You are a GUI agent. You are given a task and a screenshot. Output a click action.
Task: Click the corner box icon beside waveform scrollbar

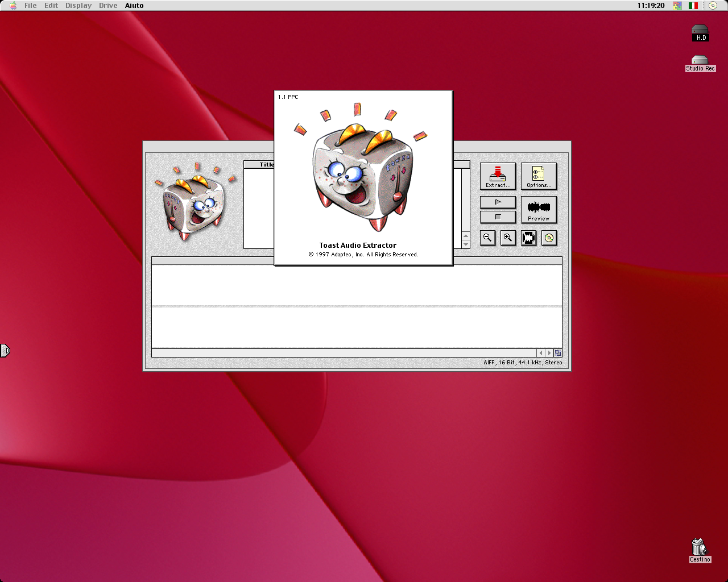tap(558, 353)
